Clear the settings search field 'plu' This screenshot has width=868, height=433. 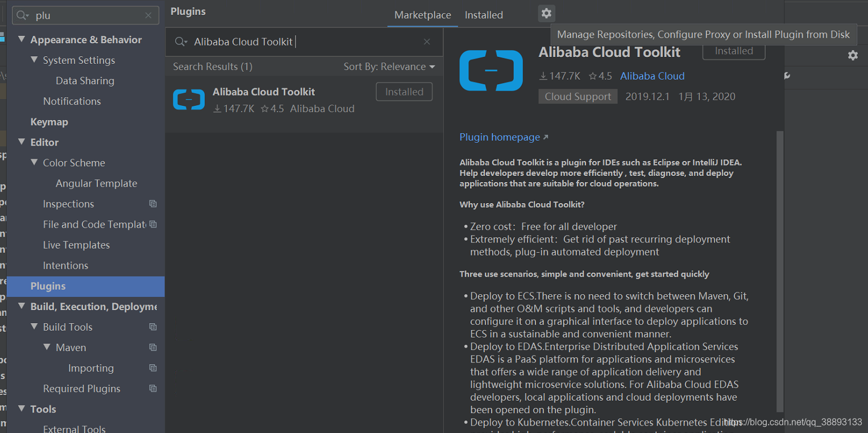click(148, 15)
